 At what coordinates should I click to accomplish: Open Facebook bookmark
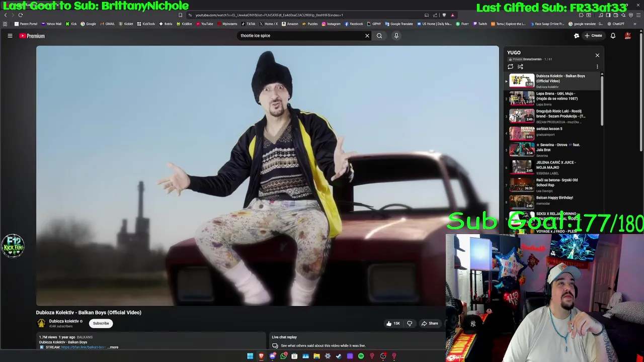coord(354,24)
